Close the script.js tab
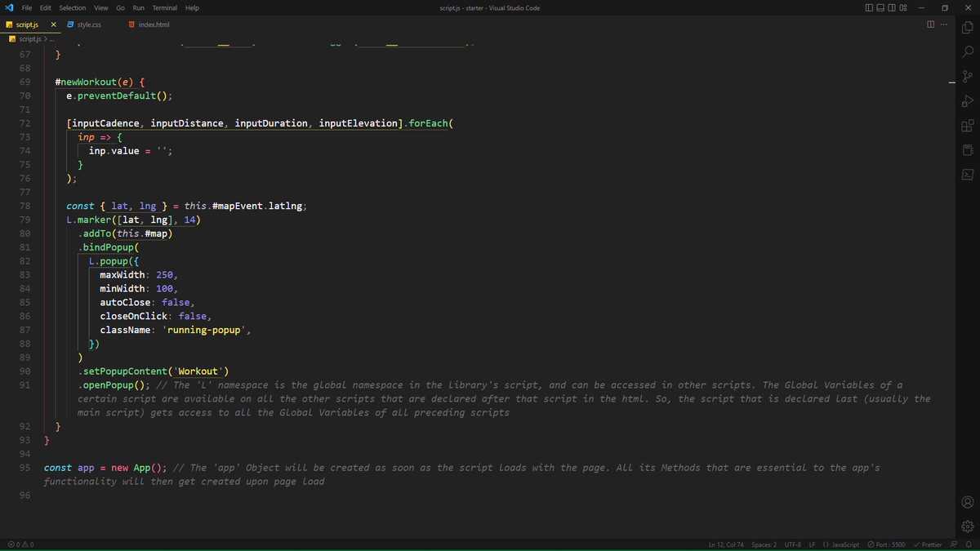980x551 pixels. (53, 24)
